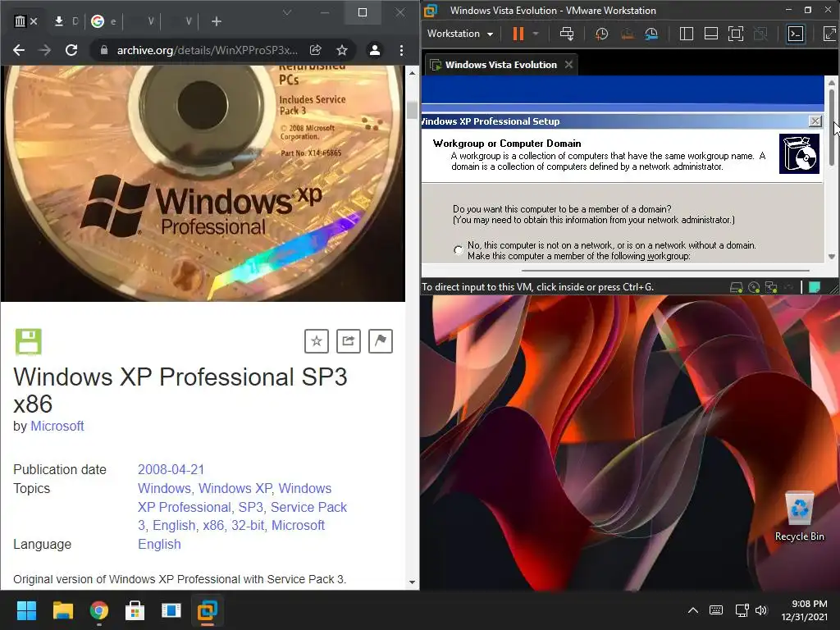
Task: Open the clock showing 9:08 PM
Action: pyautogui.click(x=804, y=610)
